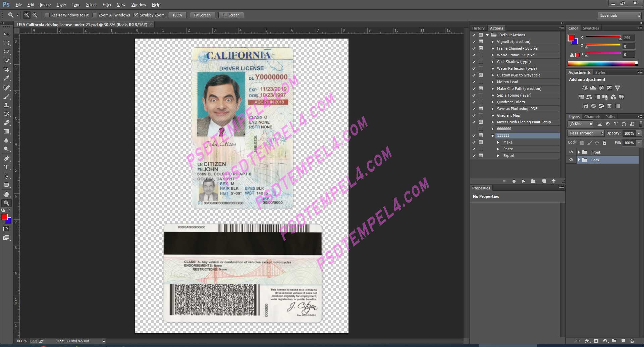Select the Hand tool
The image size is (644, 347).
(x=7, y=194)
